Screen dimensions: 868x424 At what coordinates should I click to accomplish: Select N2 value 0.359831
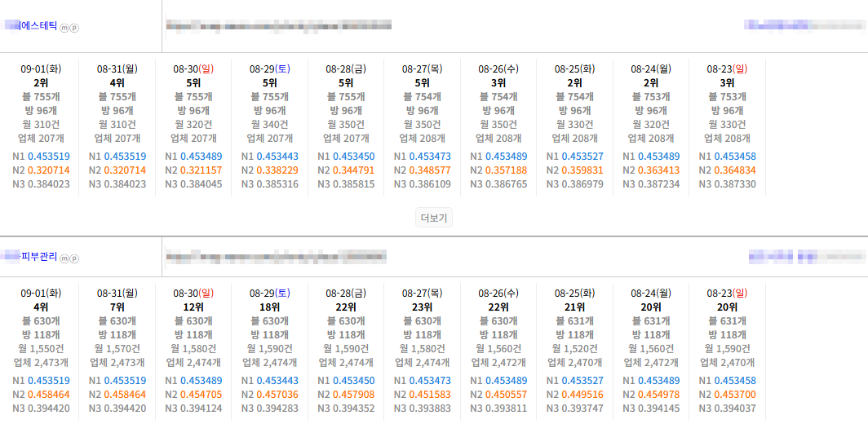pos(583,170)
